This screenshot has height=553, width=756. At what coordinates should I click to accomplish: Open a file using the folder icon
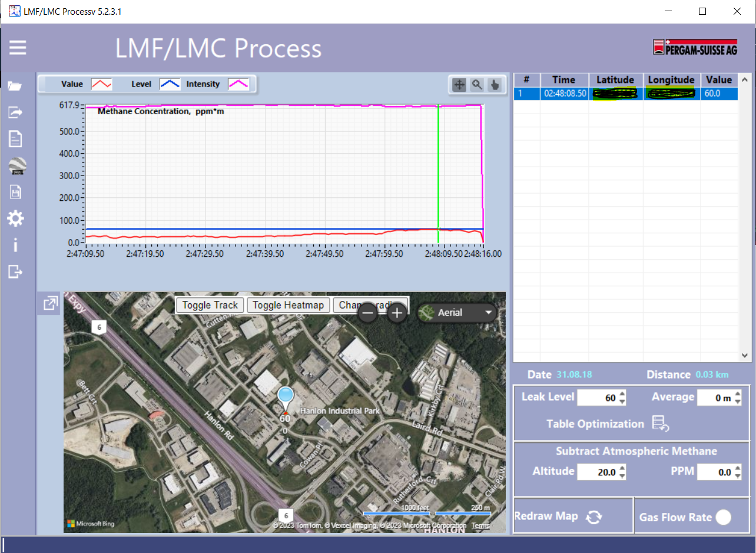[15, 85]
